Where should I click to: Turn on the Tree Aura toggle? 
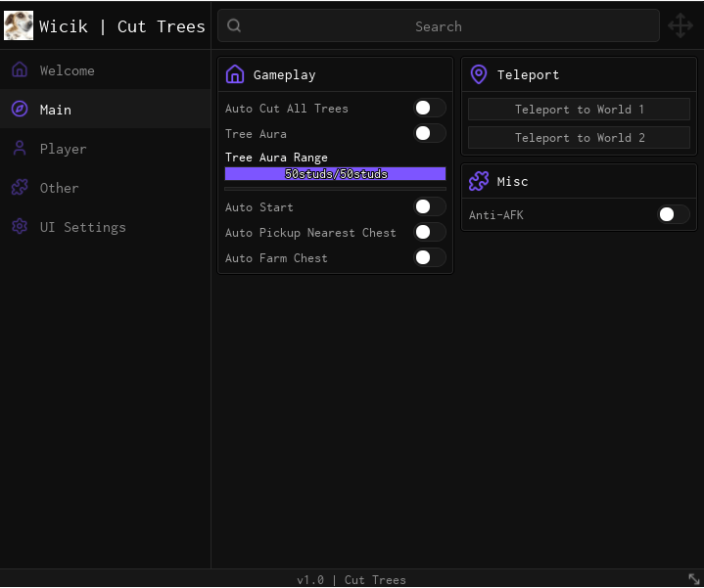[x=429, y=134]
